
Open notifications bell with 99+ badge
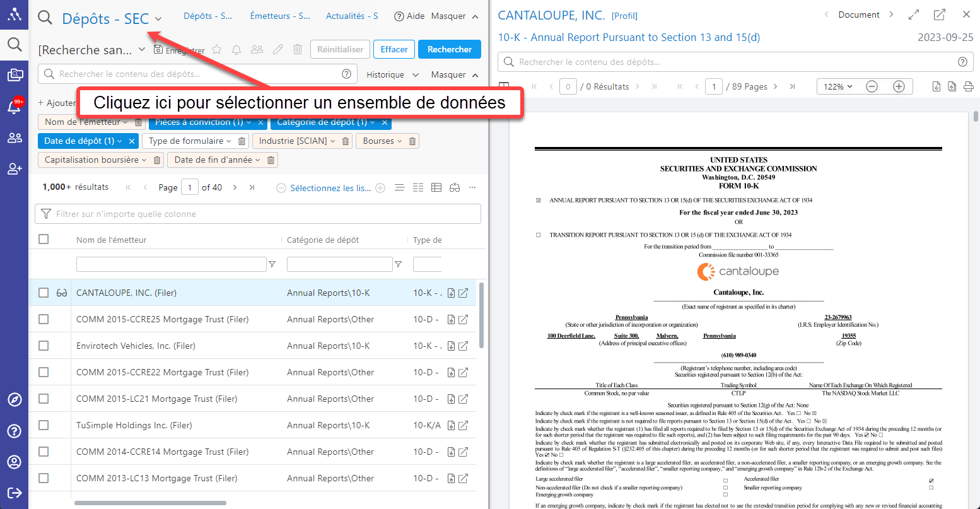click(15, 106)
